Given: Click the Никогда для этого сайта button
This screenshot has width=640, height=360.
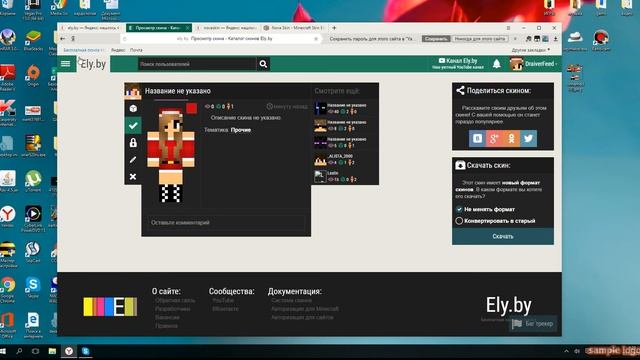Looking at the screenshot, I should pyautogui.click(x=480, y=39).
